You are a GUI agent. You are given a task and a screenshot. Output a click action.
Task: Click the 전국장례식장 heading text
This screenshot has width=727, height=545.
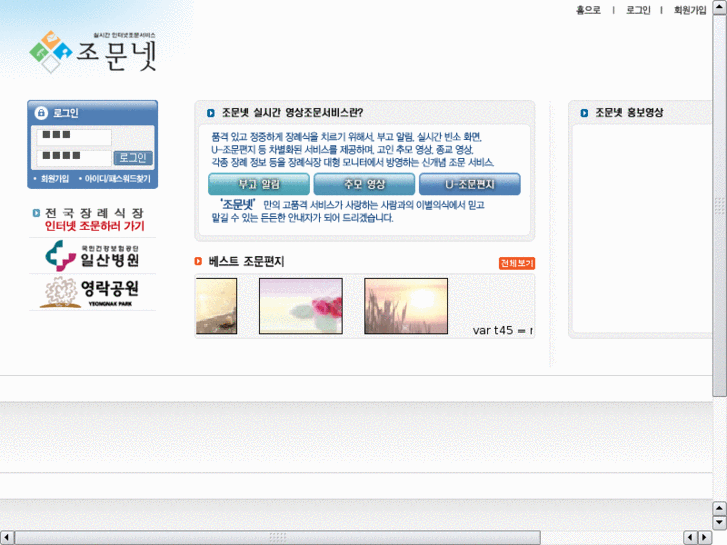[94, 213]
